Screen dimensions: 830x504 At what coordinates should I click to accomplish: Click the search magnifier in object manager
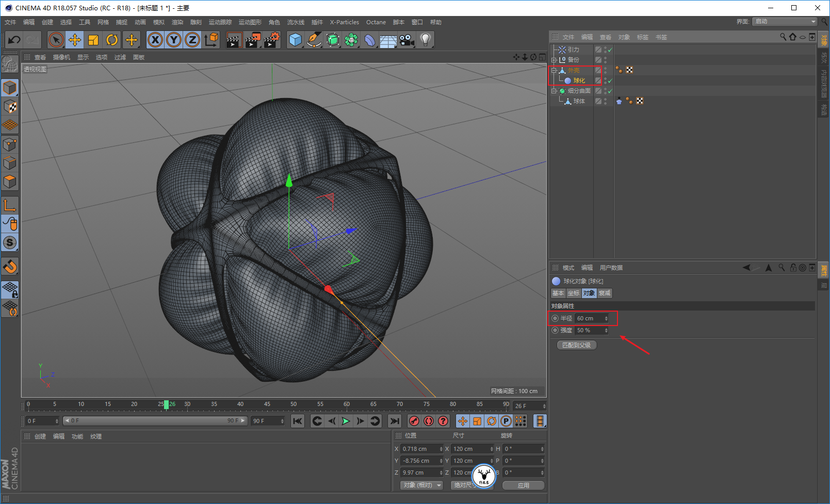pos(783,37)
